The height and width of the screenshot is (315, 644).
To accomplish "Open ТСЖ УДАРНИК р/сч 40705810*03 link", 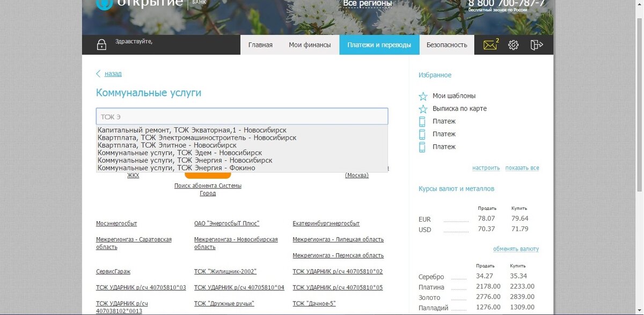I will (x=141, y=288).
